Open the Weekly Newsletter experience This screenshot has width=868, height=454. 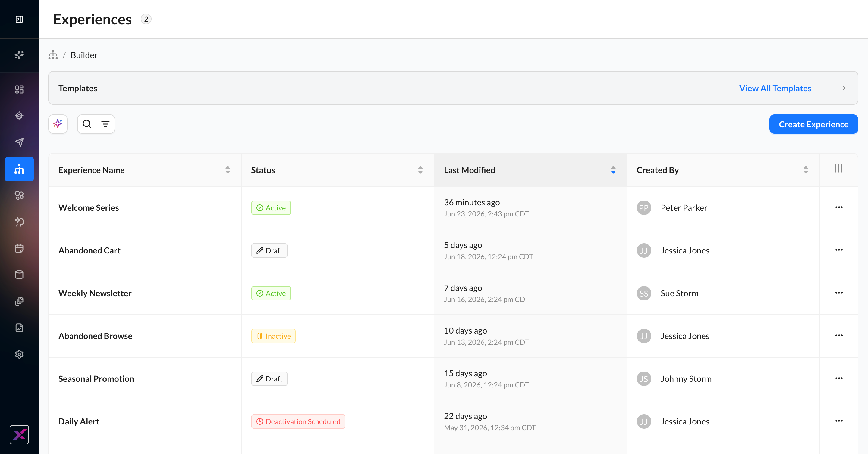(95, 293)
